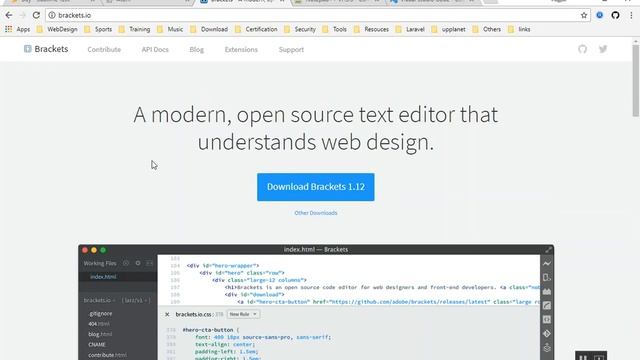Reload the brackets.io page
The height and width of the screenshot is (360, 640).
[36, 15]
